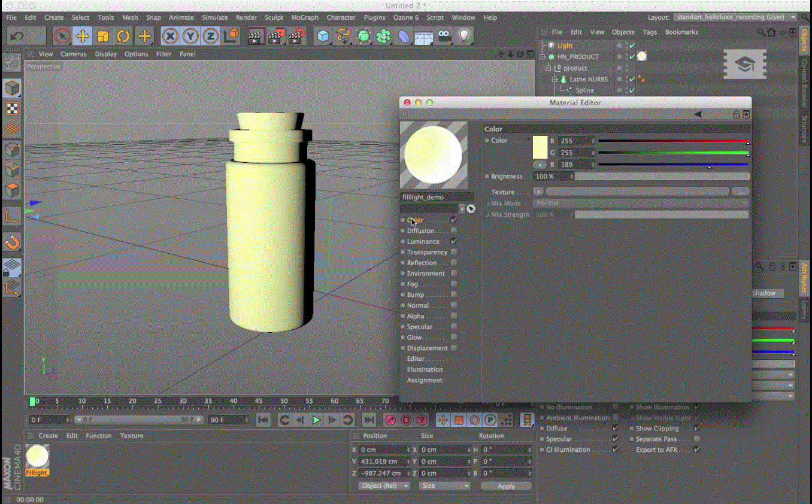The height and width of the screenshot is (504, 812).
Task: Collapse the product null node
Action: point(548,68)
